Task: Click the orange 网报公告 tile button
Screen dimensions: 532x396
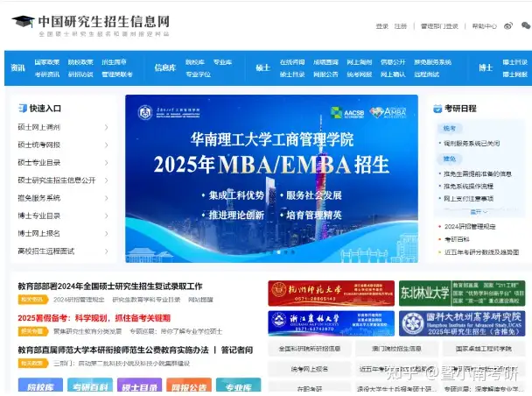Action: click(x=189, y=385)
